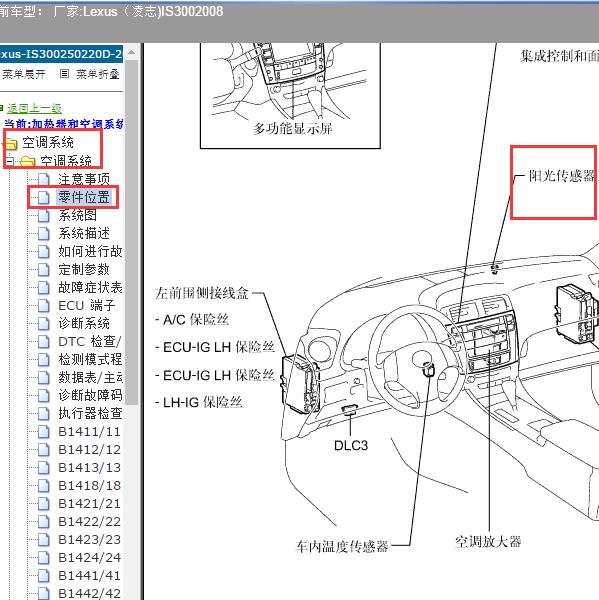Open the 执行器检查 entry
This screenshot has height=600, width=599.
90,413
